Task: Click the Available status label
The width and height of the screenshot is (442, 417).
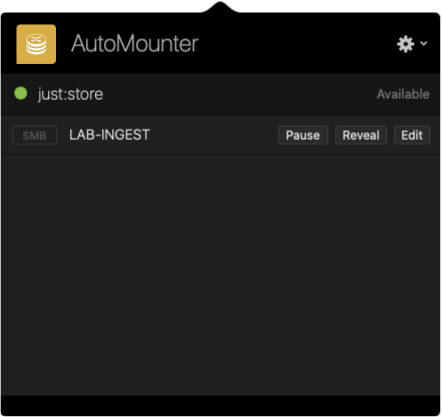Action: tap(403, 94)
